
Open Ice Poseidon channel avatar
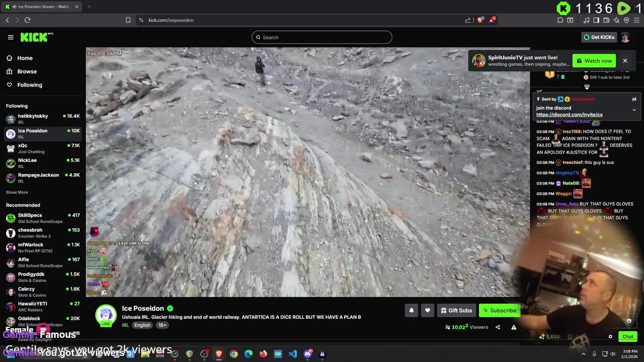[x=106, y=315]
